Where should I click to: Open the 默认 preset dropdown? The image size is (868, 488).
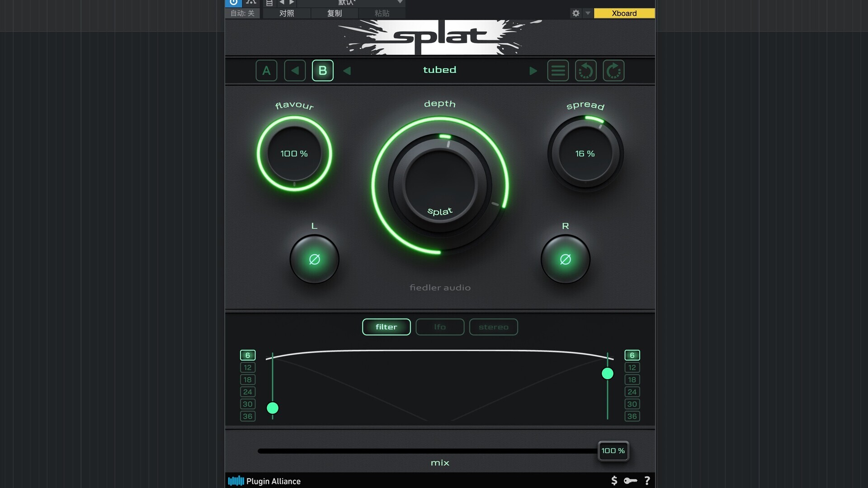click(351, 3)
